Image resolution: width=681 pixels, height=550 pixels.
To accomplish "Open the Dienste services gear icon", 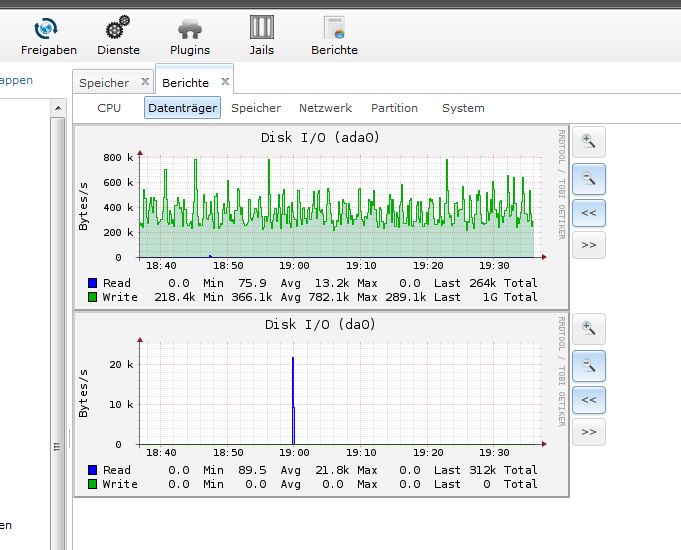I will 118,36.
